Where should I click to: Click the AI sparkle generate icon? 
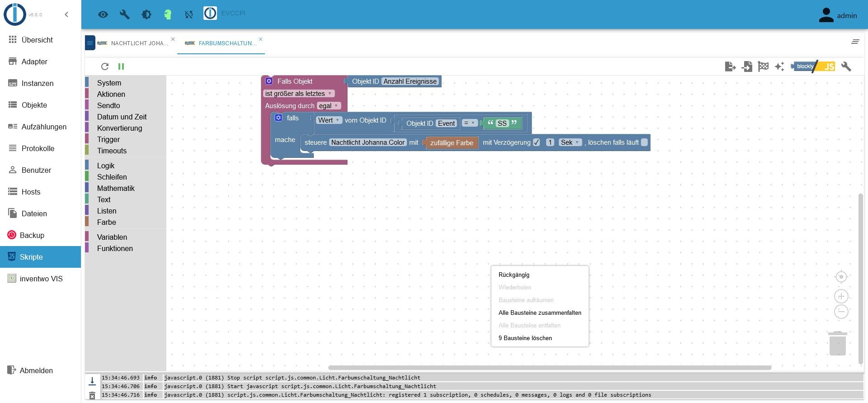tap(779, 66)
